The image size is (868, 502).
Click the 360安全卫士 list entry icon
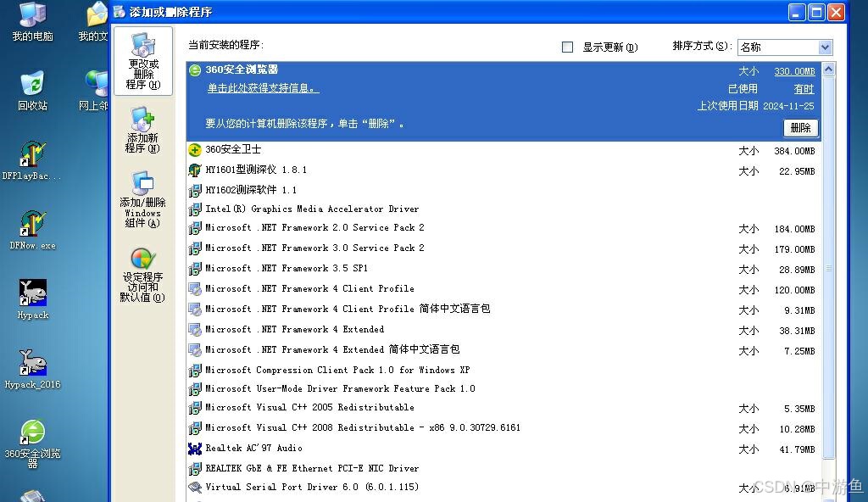(195, 149)
